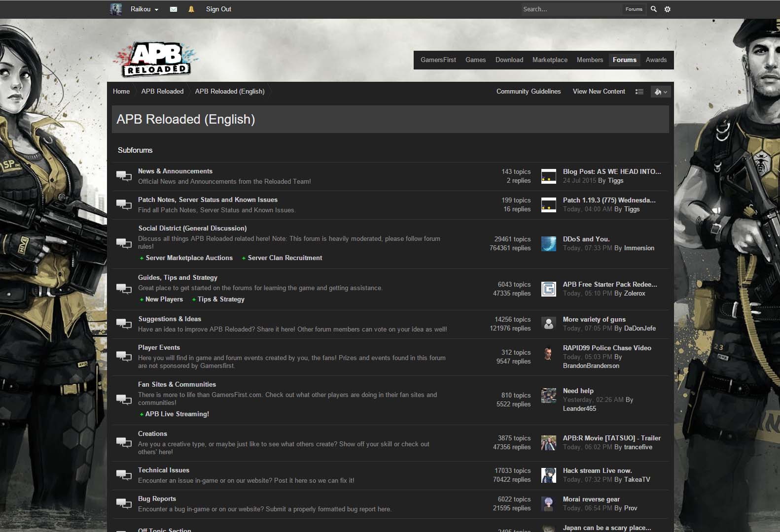Click Prov's avatar thumbnail

[549, 503]
